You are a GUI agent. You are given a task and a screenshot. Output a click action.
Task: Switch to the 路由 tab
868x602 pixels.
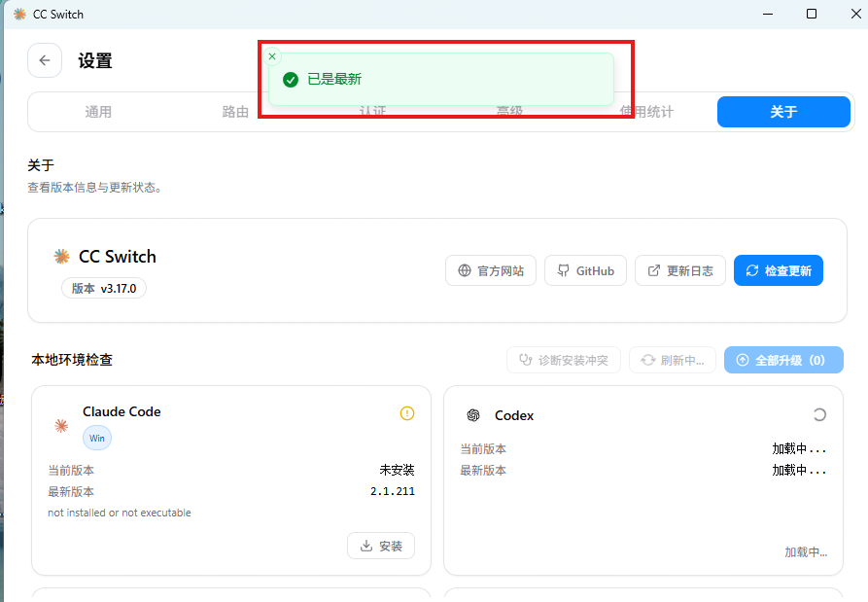235,112
